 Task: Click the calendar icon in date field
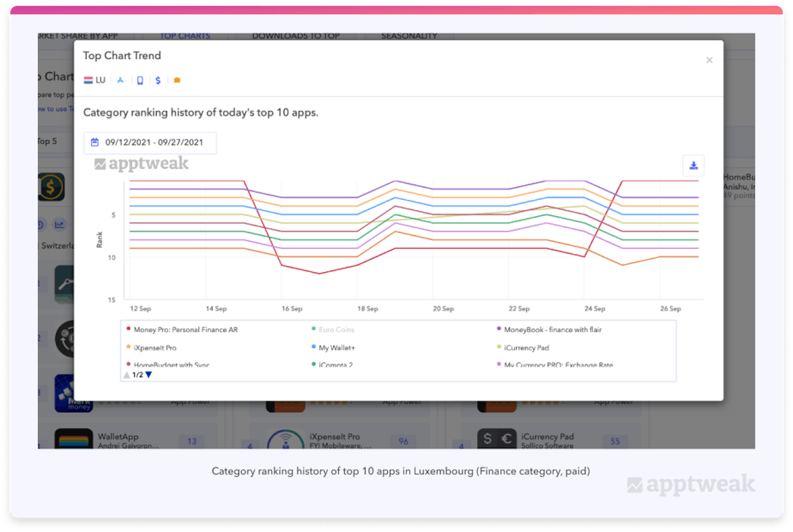click(94, 142)
